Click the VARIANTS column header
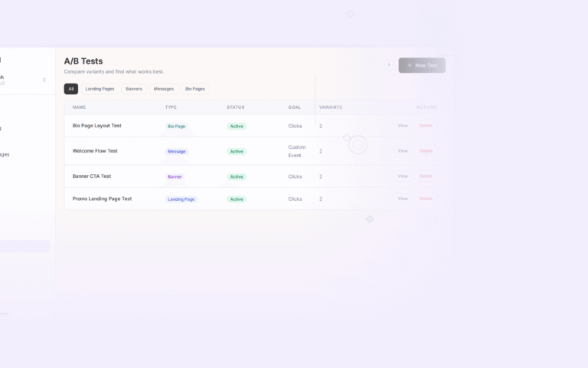Image resolution: width=588 pixels, height=368 pixels. click(331, 107)
